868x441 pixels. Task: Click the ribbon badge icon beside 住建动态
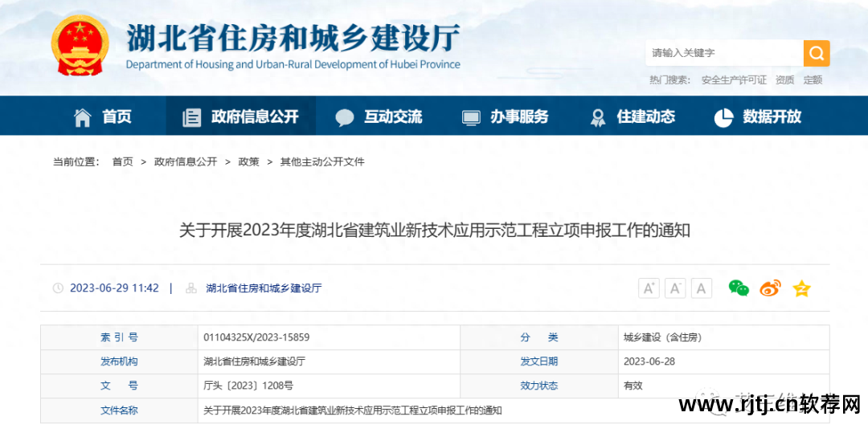click(598, 117)
